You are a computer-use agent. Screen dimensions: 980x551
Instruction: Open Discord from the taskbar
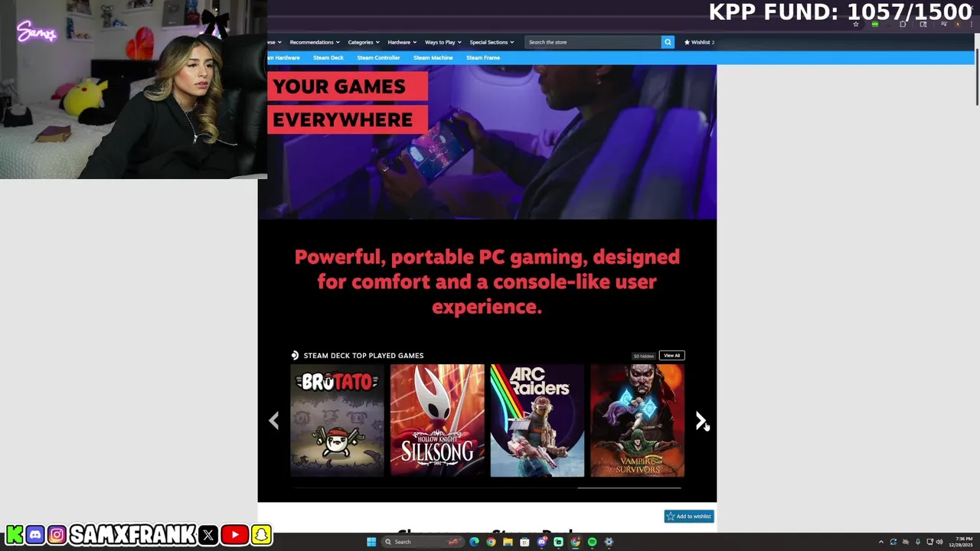542,542
